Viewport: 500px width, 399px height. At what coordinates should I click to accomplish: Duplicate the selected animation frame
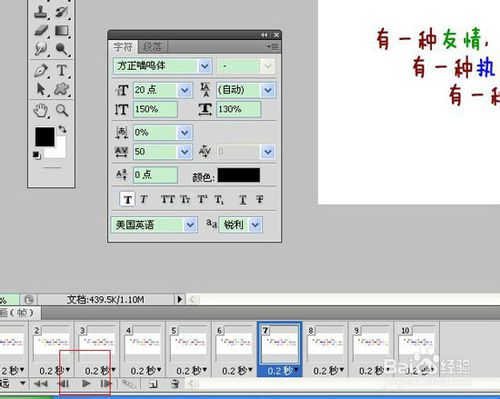(153, 384)
